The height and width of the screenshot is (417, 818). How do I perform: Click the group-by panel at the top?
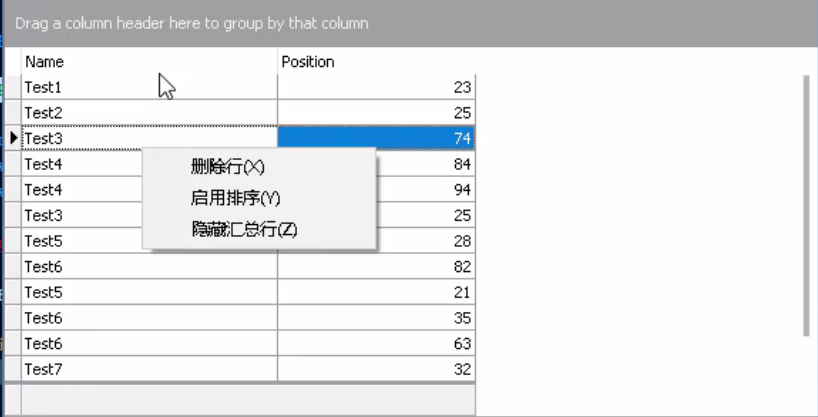tap(411, 23)
